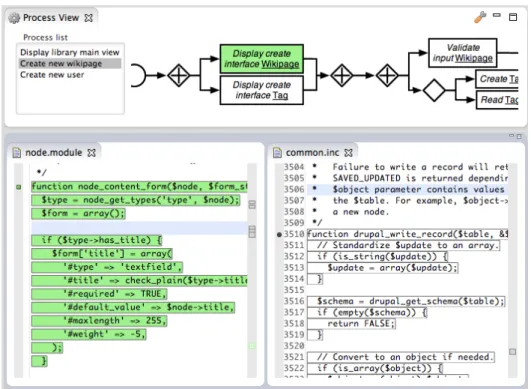Viewport: 531px width, 389px height.
Task: Click the node.module file icon
Action: 16,153
